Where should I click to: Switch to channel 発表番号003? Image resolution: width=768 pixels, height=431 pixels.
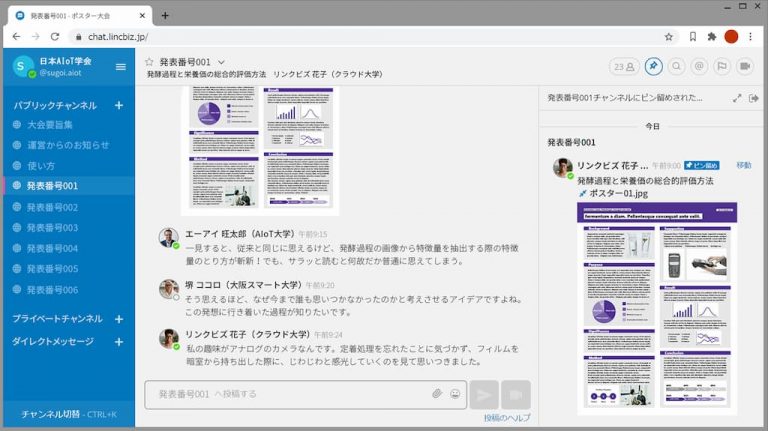(x=51, y=228)
